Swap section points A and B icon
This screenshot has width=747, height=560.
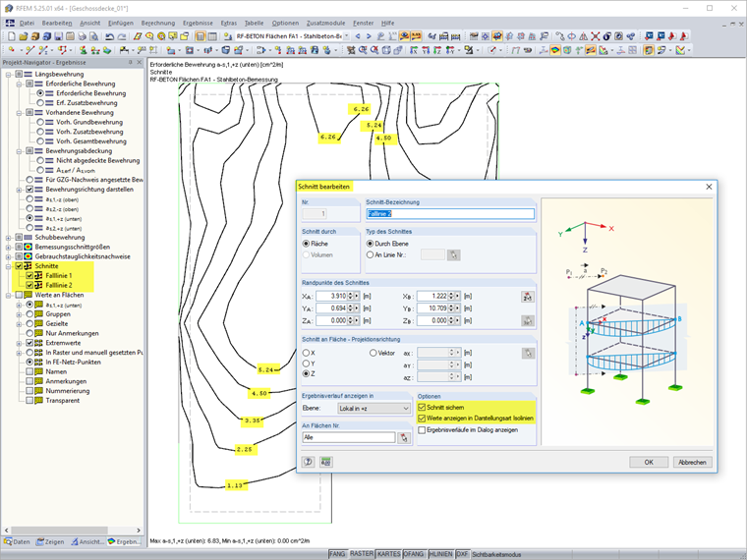tap(528, 297)
